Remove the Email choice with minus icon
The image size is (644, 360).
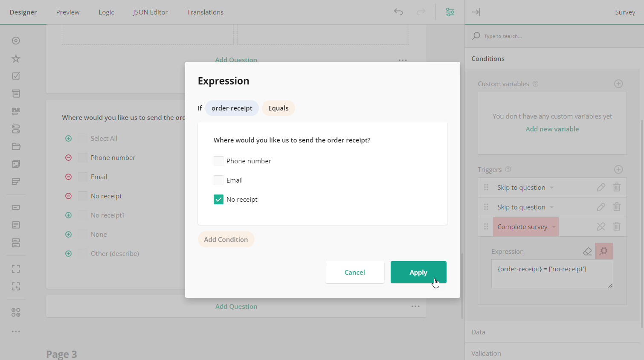[68, 177]
